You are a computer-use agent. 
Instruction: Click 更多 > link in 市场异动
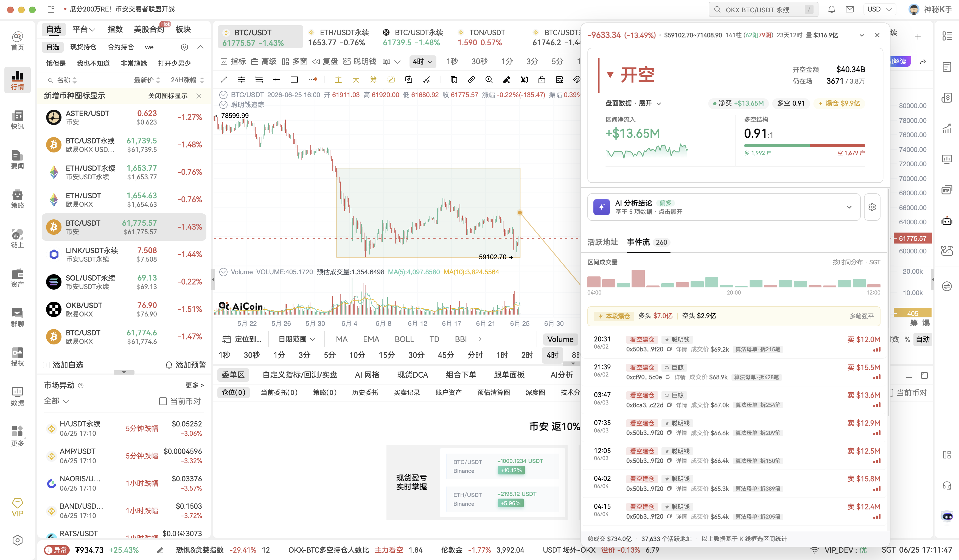point(195,385)
